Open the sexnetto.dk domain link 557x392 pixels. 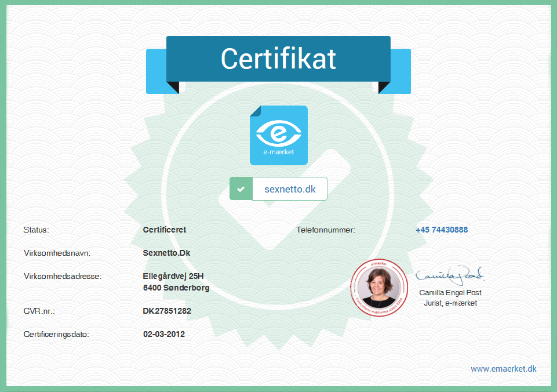point(290,189)
